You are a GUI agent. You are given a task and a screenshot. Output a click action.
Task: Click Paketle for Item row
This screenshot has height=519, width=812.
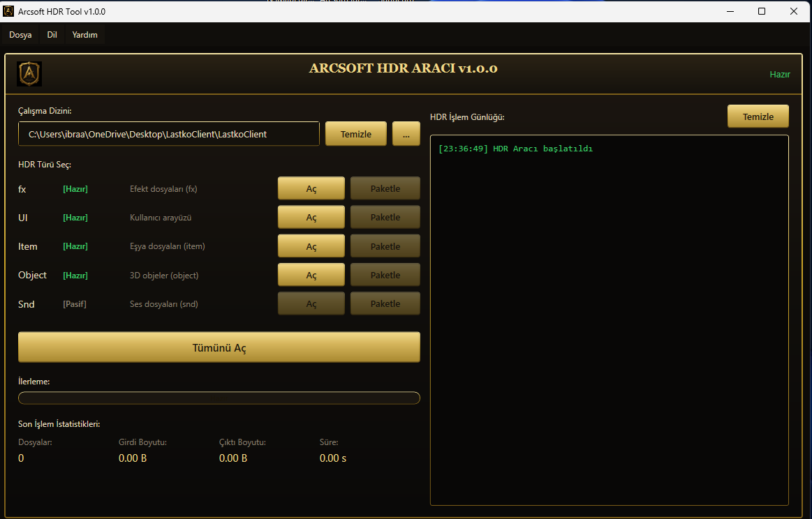[385, 246]
